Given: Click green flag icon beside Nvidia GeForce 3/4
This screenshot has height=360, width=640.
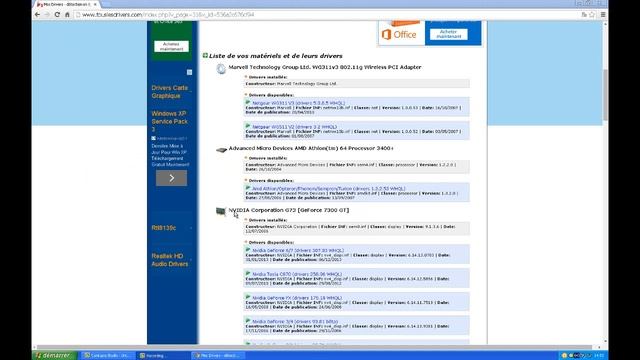Looking at the screenshot, I should (x=248, y=321).
